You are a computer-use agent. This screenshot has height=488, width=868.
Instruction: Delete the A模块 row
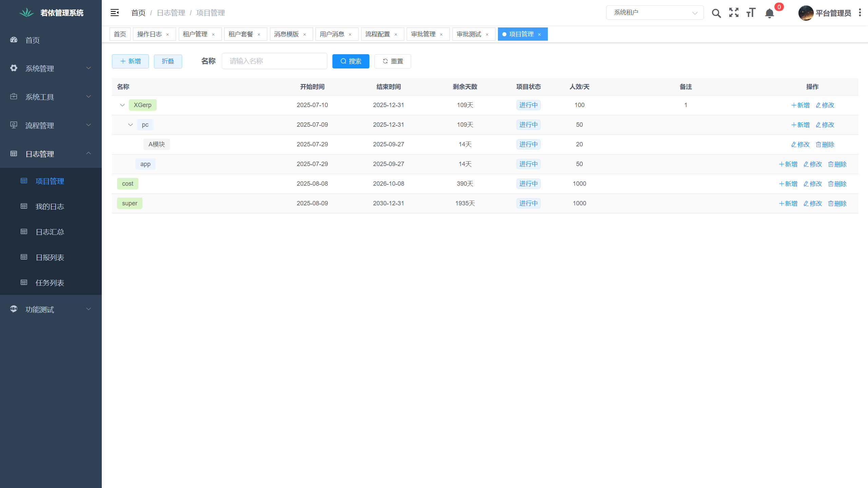(825, 144)
